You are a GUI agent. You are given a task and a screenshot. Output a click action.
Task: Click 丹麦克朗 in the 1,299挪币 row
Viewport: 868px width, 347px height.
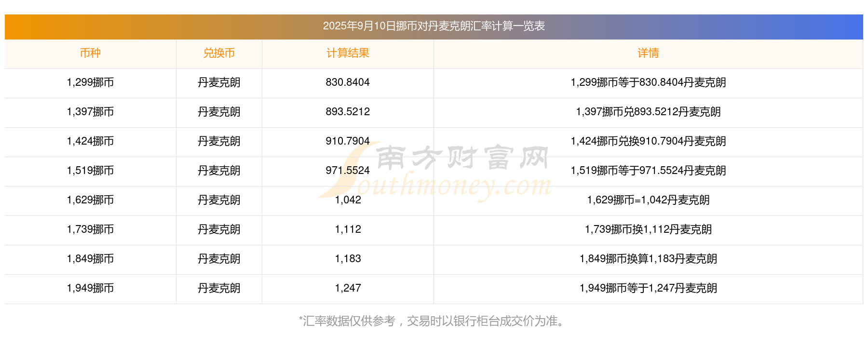point(219,82)
